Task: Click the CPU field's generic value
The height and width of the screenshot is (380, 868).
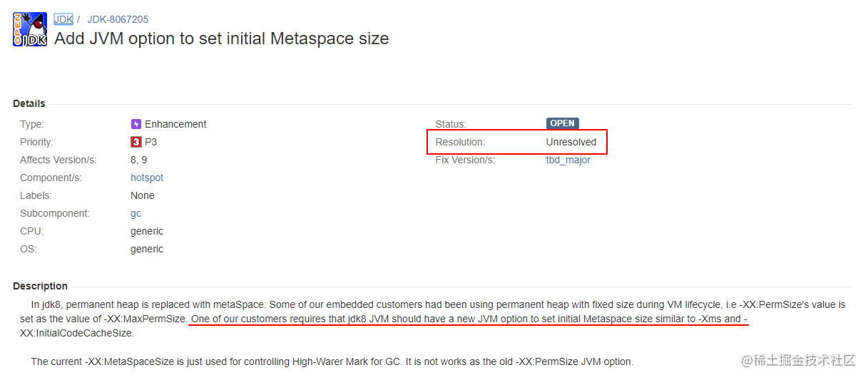Action: (x=147, y=231)
